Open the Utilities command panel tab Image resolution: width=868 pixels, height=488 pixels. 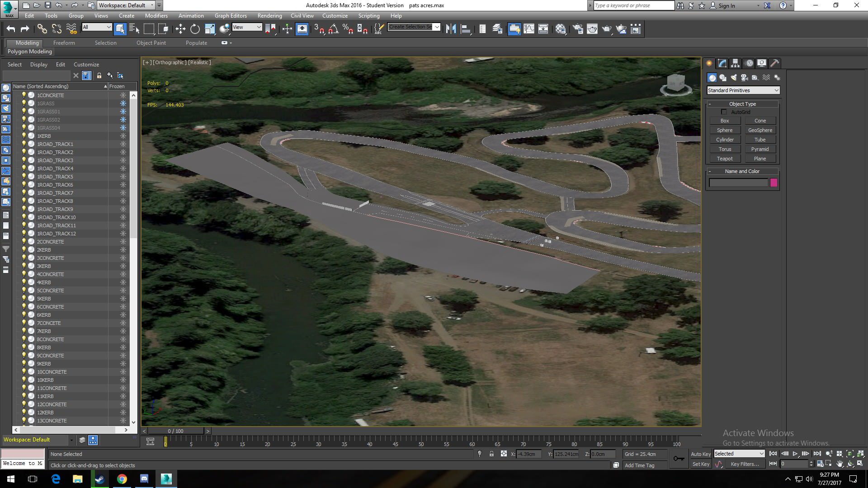coord(775,63)
